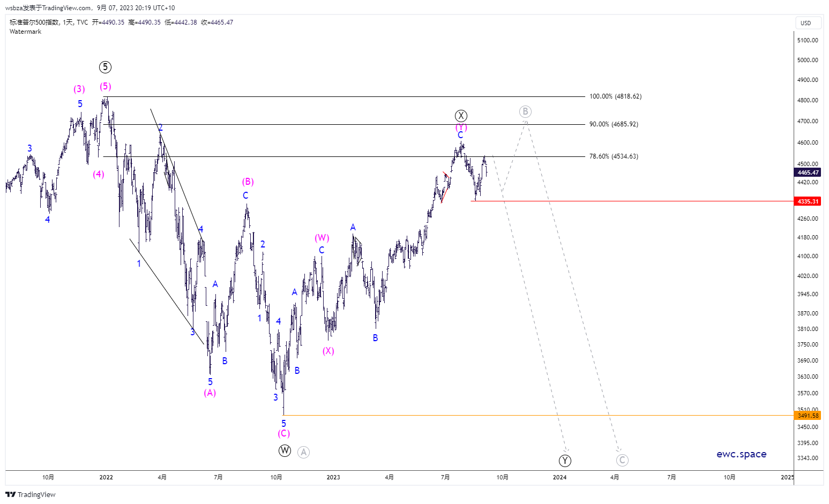Screen dimensions: 829x504
Task: Click the 78.60% (4534.63) Fibonacci label
Action: click(x=614, y=156)
